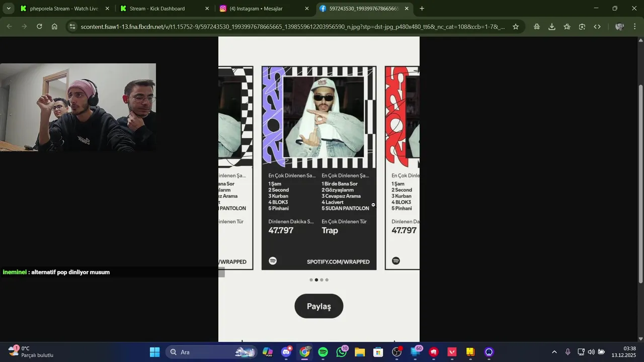Click the Spotify logo on the right card
The image size is (644, 362).
[396, 261]
